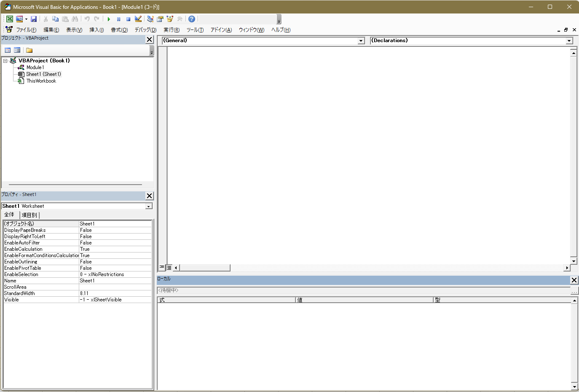Click the ScrollArea property value field
The image size is (579, 392).
tap(115, 287)
